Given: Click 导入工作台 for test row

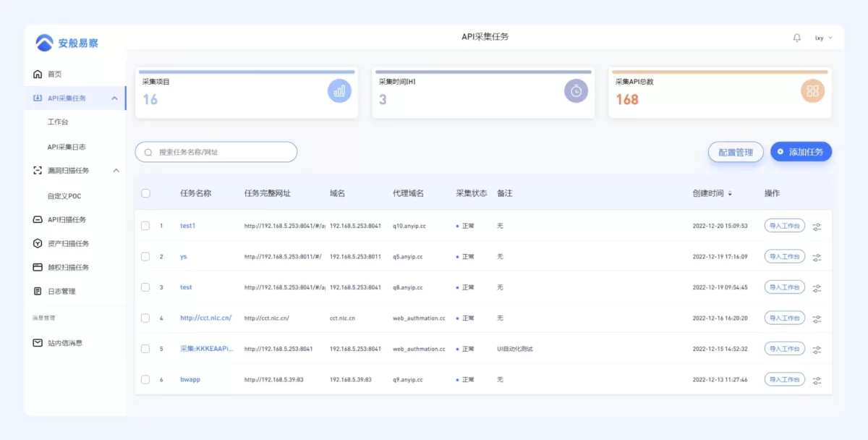Looking at the screenshot, I should (x=785, y=287).
